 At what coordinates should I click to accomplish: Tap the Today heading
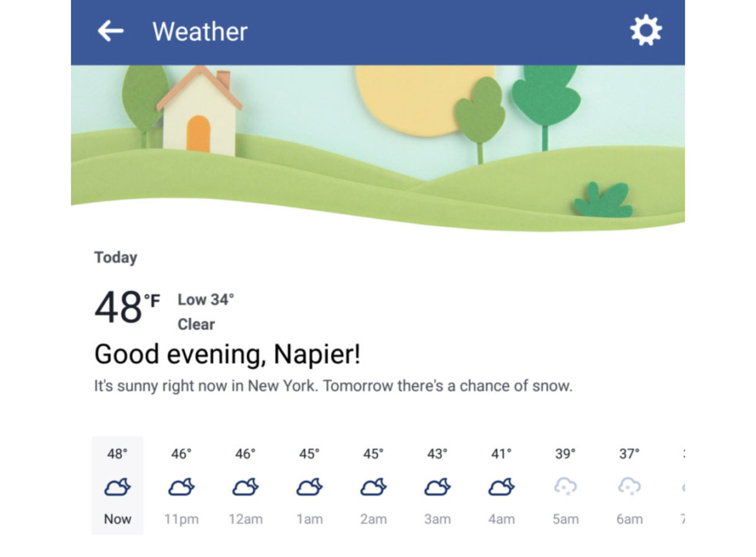[x=116, y=257]
